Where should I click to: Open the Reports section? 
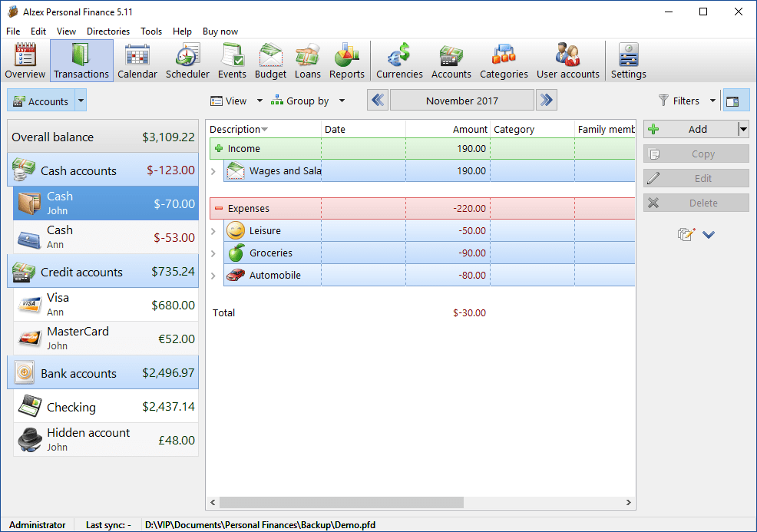[x=346, y=60]
